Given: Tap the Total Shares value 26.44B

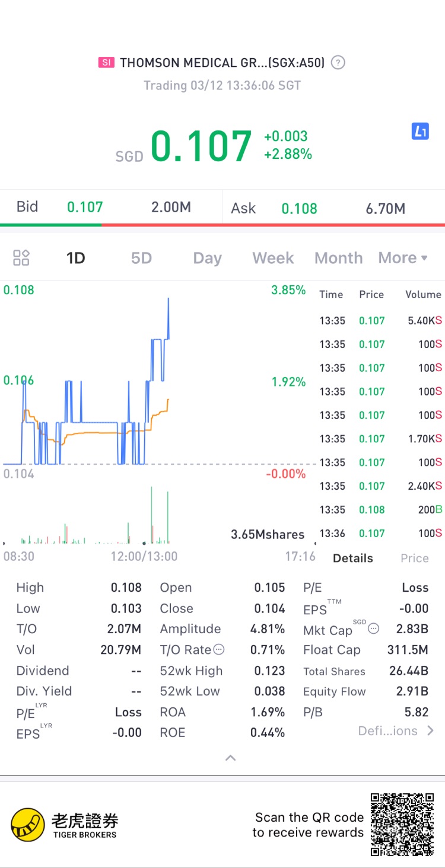Looking at the screenshot, I should tap(408, 671).
